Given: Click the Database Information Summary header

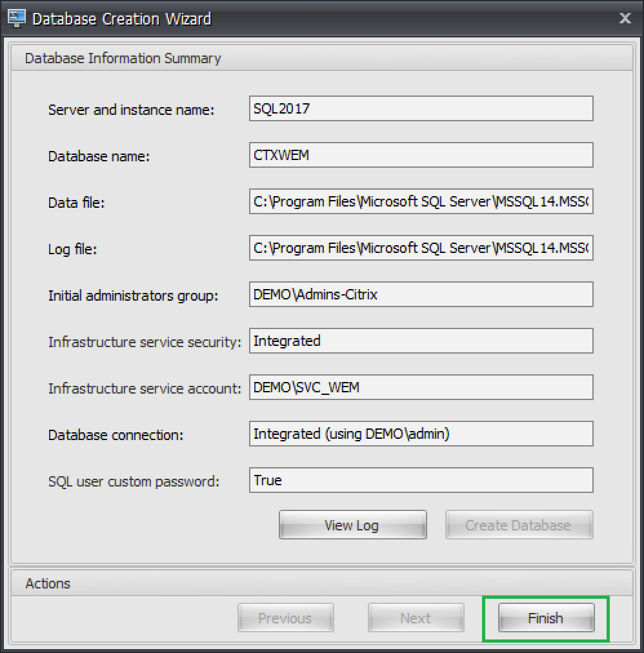Looking at the screenshot, I should coord(123,58).
